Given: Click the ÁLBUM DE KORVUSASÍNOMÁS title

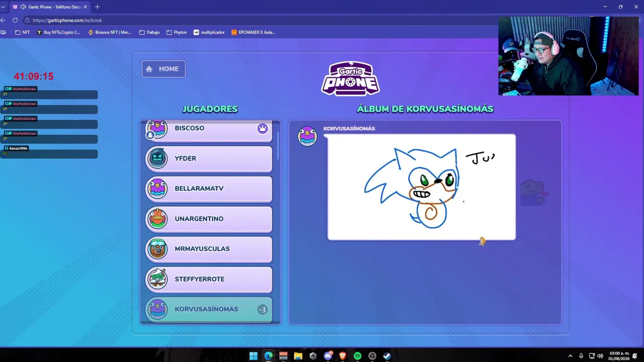Looking at the screenshot, I should (425, 109).
